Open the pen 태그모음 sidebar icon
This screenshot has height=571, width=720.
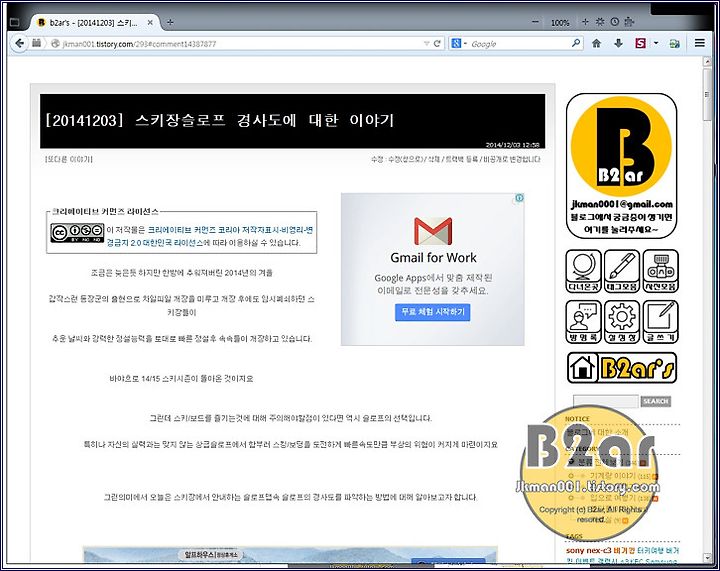coord(622,271)
